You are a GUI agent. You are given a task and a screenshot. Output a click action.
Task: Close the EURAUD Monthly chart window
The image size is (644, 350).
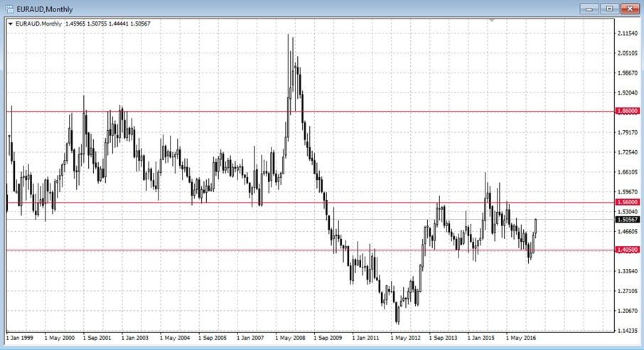click(x=628, y=9)
